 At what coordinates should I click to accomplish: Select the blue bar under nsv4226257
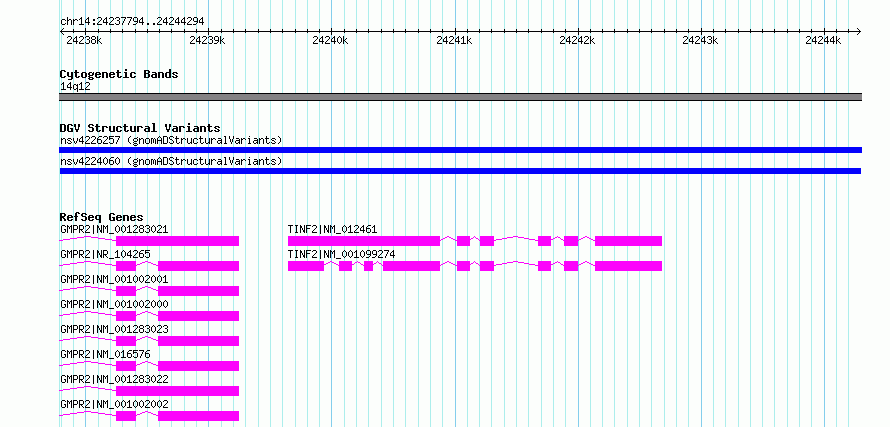pos(460,150)
